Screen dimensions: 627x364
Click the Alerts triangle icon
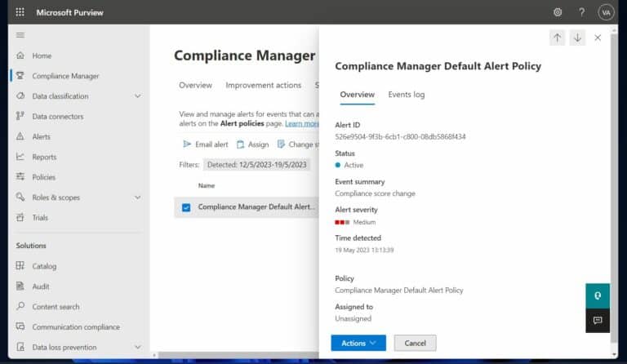pyautogui.click(x=20, y=136)
